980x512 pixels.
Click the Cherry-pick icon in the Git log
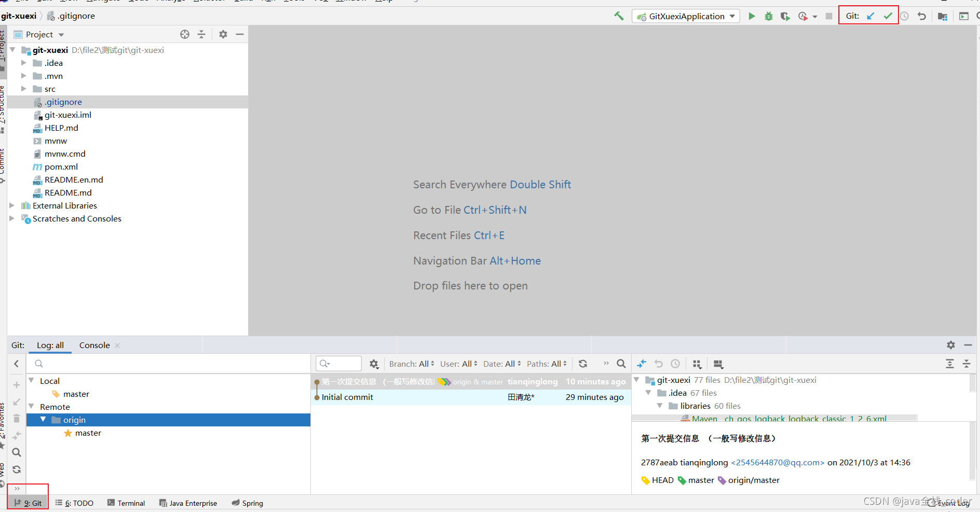pos(642,364)
